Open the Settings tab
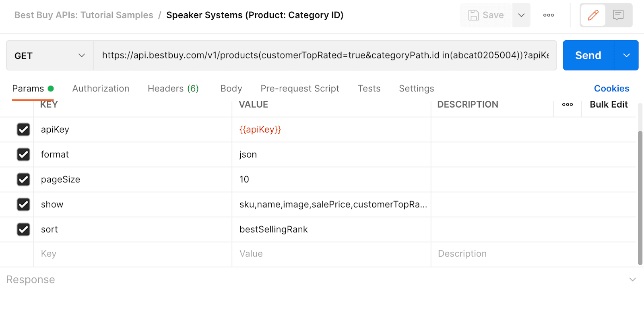Image resolution: width=644 pixels, height=315 pixels. (x=417, y=89)
